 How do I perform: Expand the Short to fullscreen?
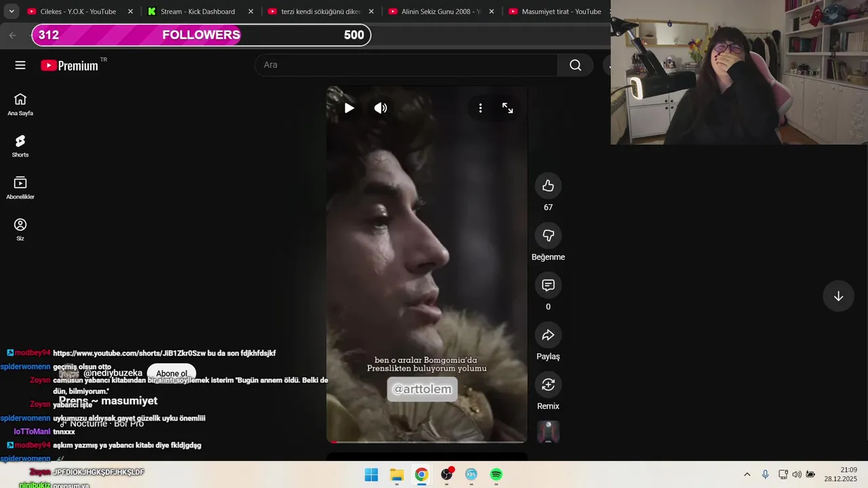point(507,108)
